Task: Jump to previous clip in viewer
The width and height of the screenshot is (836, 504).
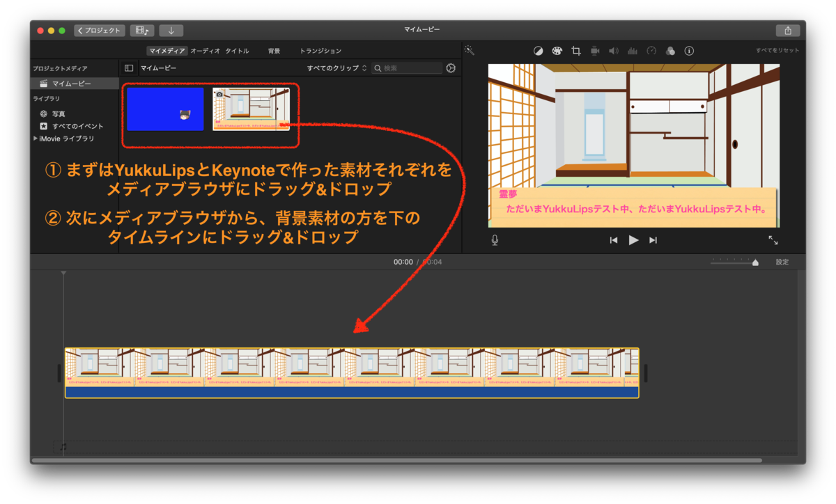Action: pos(614,240)
